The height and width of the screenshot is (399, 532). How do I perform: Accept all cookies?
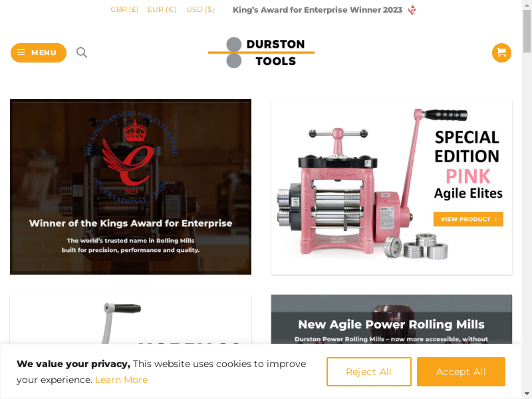pos(461,372)
